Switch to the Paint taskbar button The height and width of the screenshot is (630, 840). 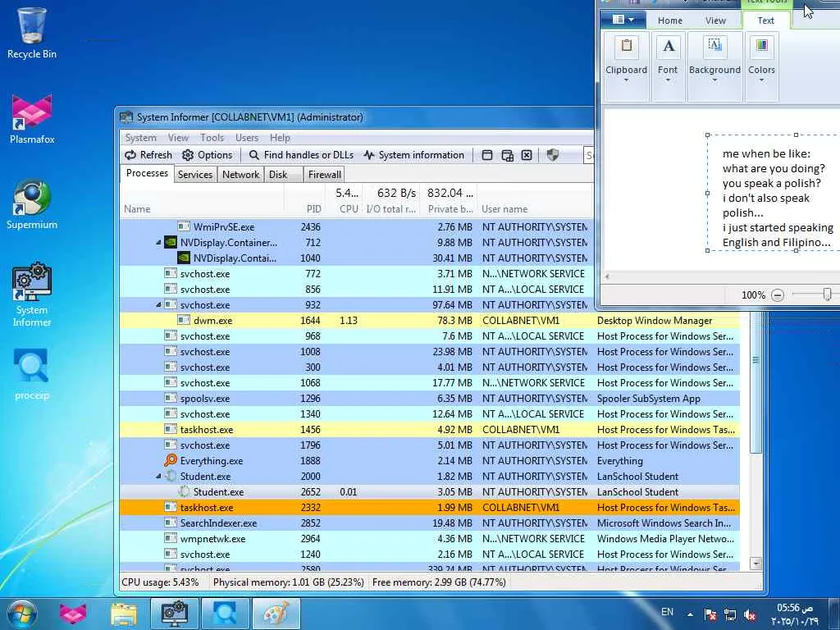click(x=276, y=614)
